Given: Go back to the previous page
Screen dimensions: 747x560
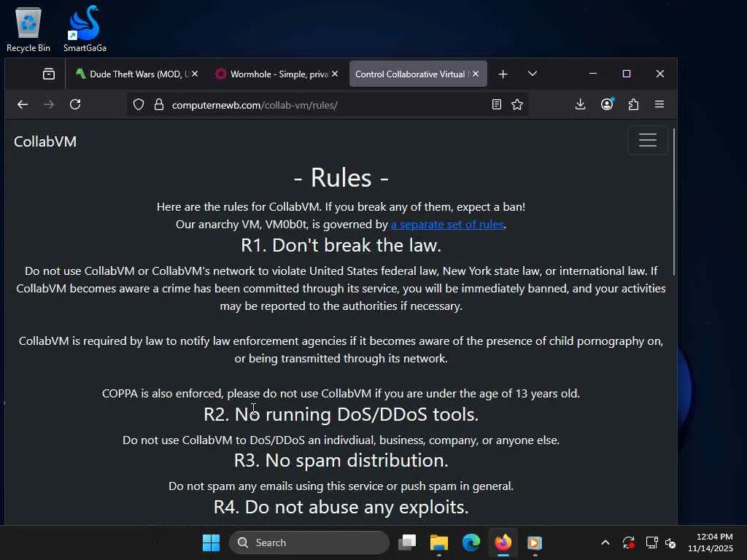Looking at the screenshot, I should tap(23, 104).
